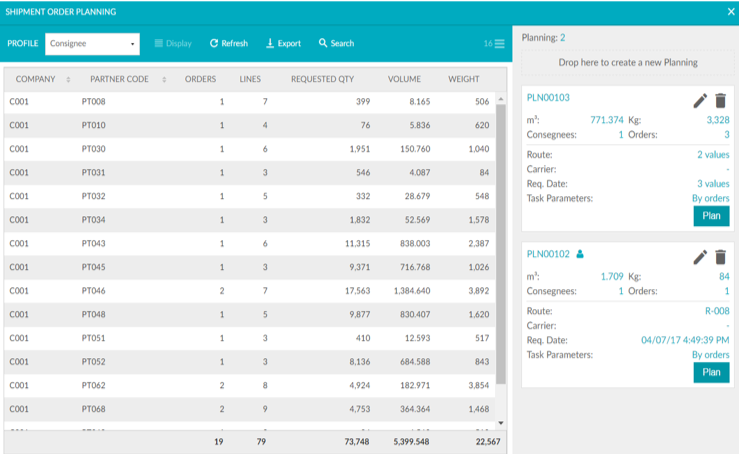Delete planning PLN00102 with trash icon
The width and height of the screenshot is (739, 454).
point(720,257)
